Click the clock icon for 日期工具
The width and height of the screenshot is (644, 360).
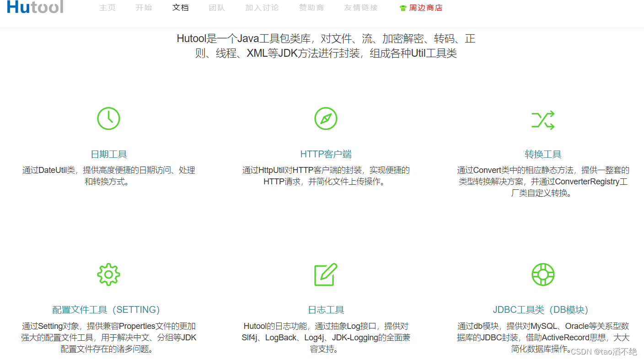[108, 118]
